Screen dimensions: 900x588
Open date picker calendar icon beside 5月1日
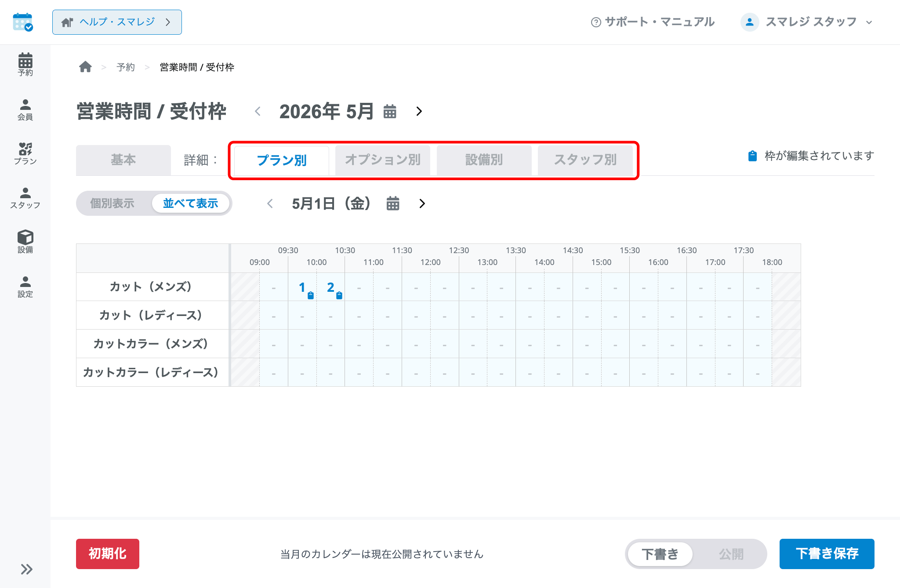(393, 203)
